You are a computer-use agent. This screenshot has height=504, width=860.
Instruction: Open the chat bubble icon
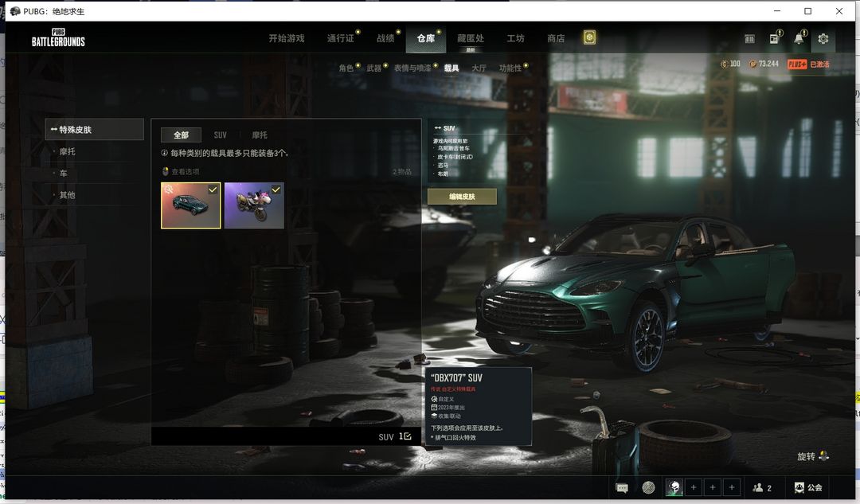coord(622,487)
